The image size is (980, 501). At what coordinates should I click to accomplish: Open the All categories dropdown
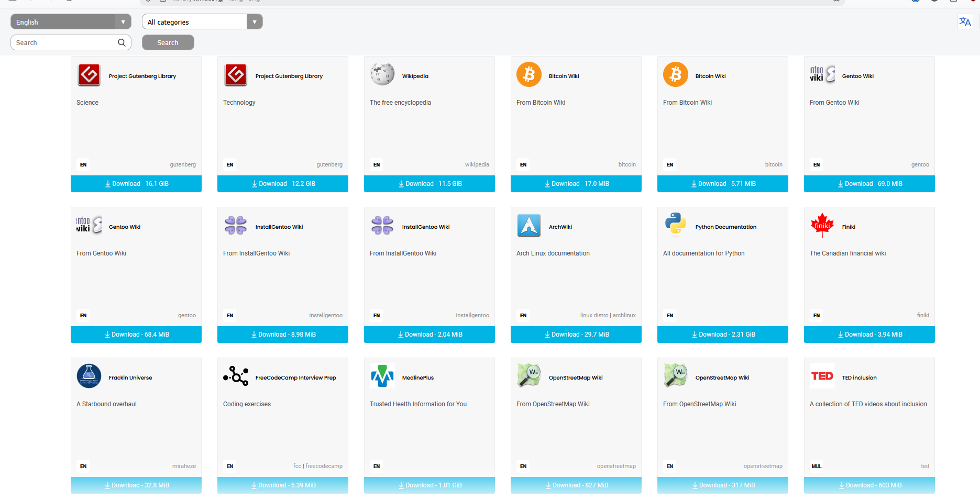coord(202,21)
